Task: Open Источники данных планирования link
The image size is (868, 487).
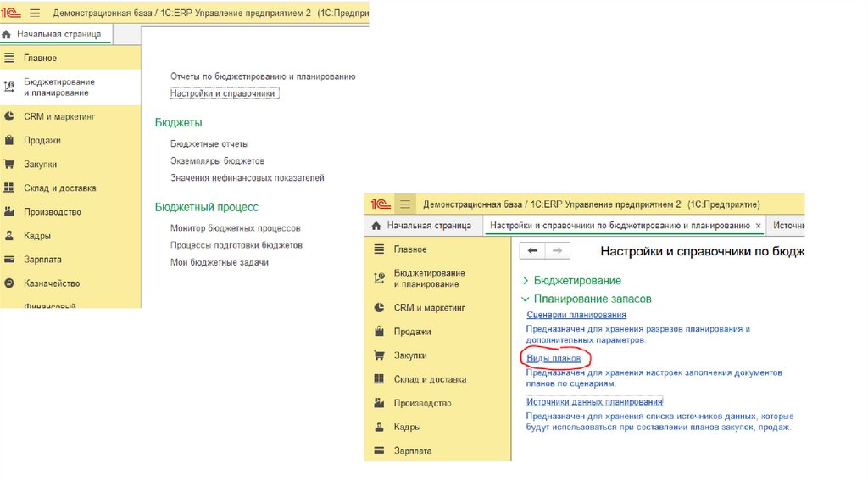Action: point(593,402)
